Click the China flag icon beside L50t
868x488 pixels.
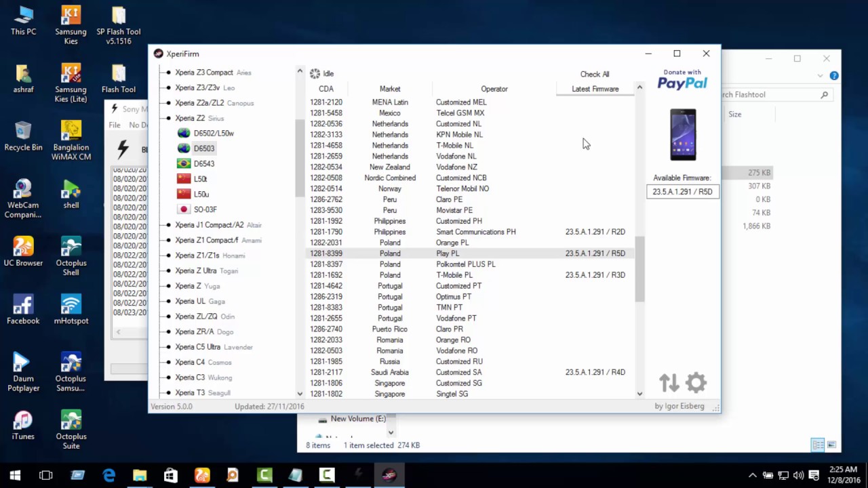[x=183, y=179]
